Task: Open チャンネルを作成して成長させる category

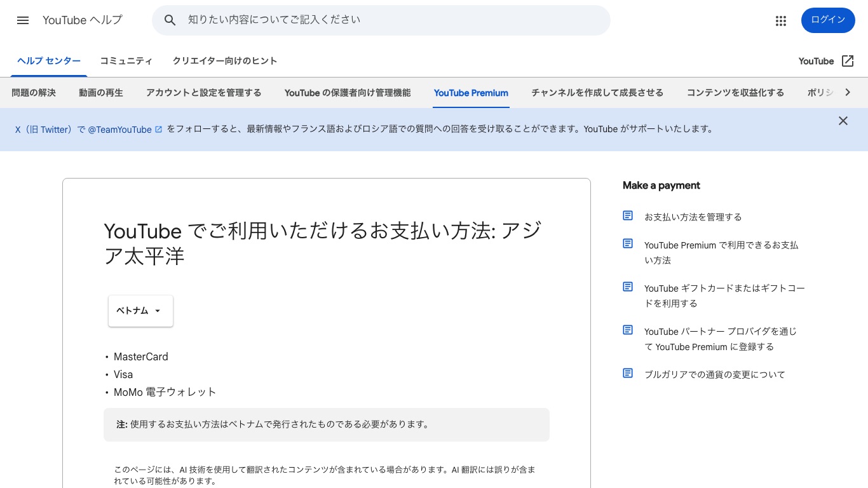Action: tap(597, 93)
